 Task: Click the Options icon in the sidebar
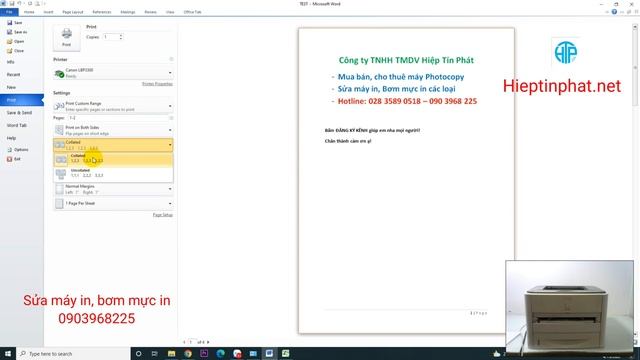click(9, 150)
